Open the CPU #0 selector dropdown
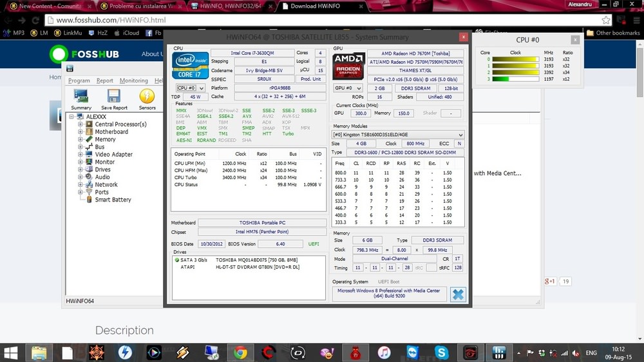The image size is (644, 362). point(191,88)
